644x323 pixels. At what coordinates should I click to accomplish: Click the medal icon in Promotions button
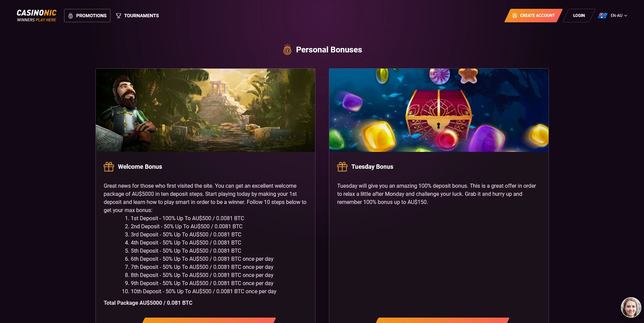(x=70, y=16)
